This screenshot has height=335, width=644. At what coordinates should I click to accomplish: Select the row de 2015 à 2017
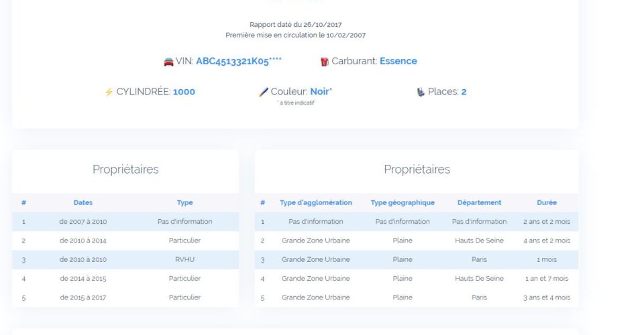[125, 297]
